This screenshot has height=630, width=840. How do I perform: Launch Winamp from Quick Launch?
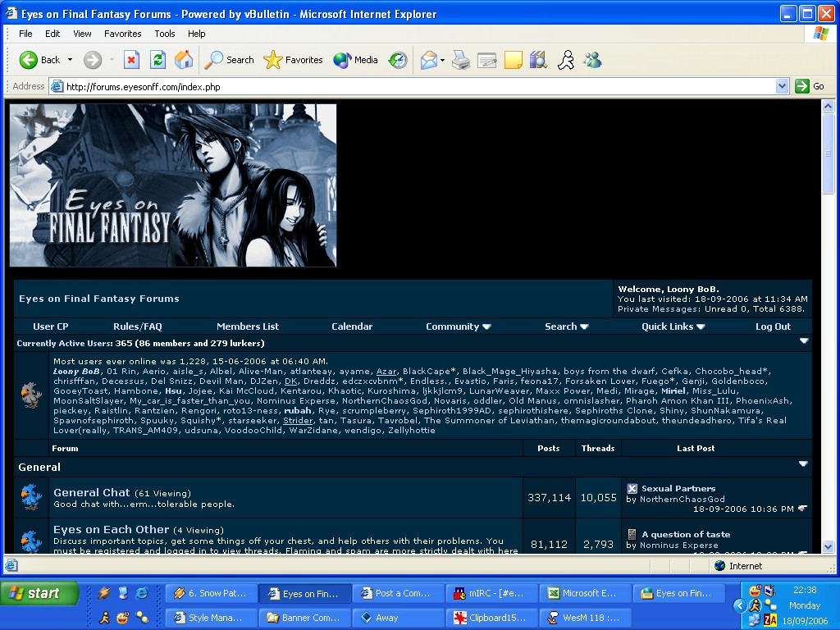point(104,592)
